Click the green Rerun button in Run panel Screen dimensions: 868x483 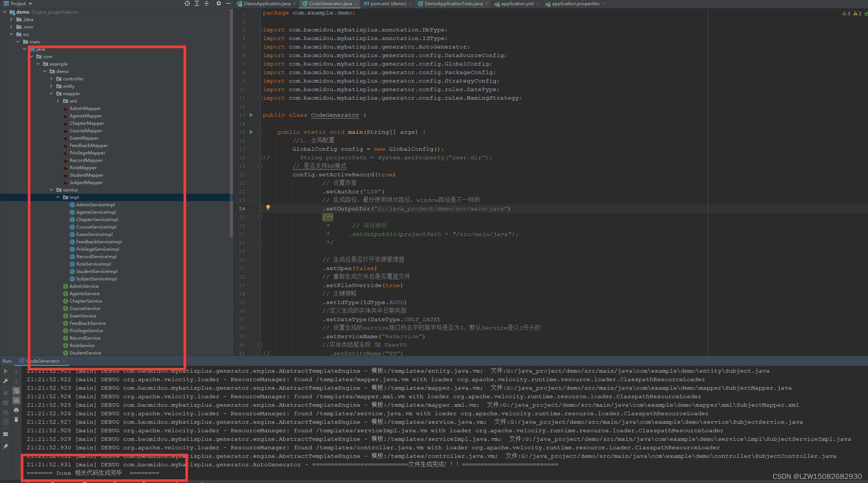pyautogui.click(x=6, y=371)
